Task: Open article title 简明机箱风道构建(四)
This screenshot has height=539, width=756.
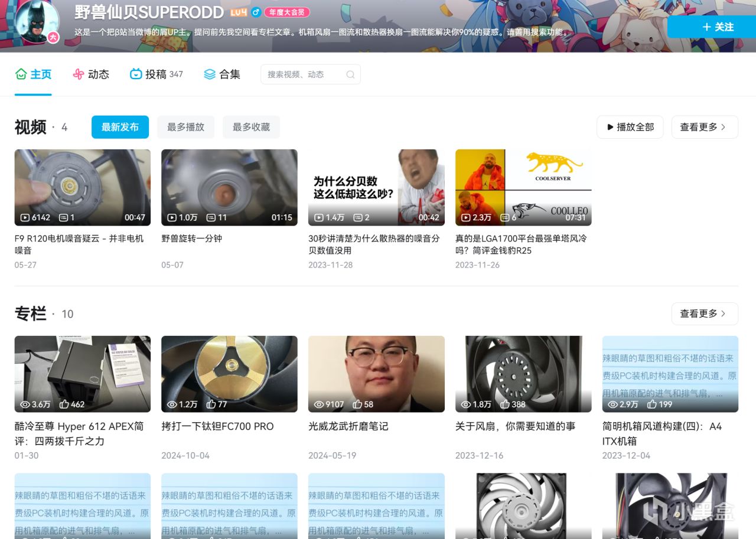Action: click(662, 433)
